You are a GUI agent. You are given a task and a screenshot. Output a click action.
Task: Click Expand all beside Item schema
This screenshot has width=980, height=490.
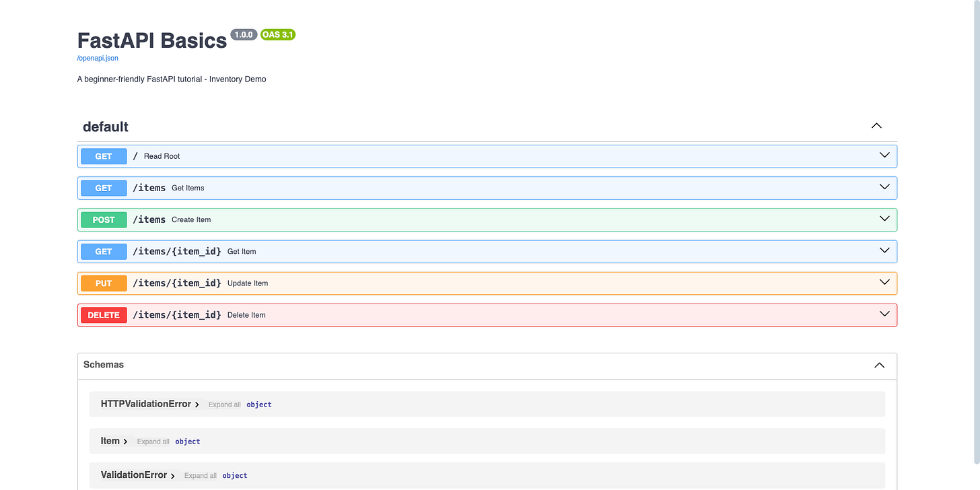click(x=153, y=442)
